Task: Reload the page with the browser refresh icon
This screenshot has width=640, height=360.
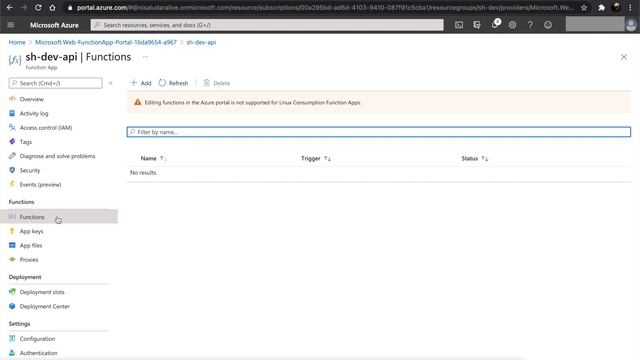Action: [x=38, y=7]
